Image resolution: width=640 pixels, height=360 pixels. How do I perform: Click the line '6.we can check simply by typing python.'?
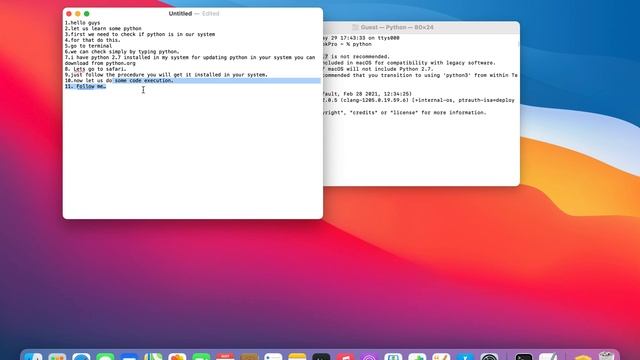point(122,51)
